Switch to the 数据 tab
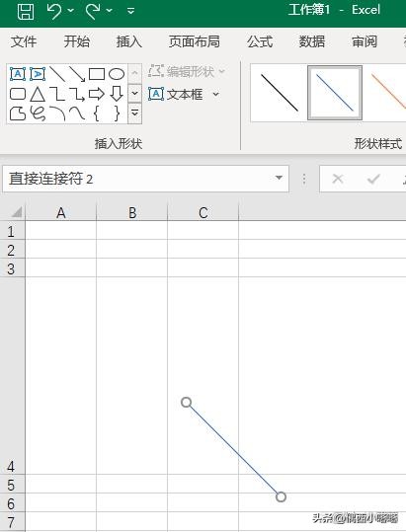The width and height of the screenshot is (406, 532). [x=311, y=41]
